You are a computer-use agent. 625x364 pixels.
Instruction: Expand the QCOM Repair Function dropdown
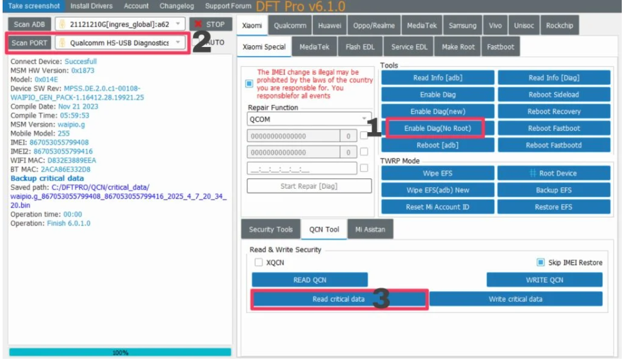[309, 119]
